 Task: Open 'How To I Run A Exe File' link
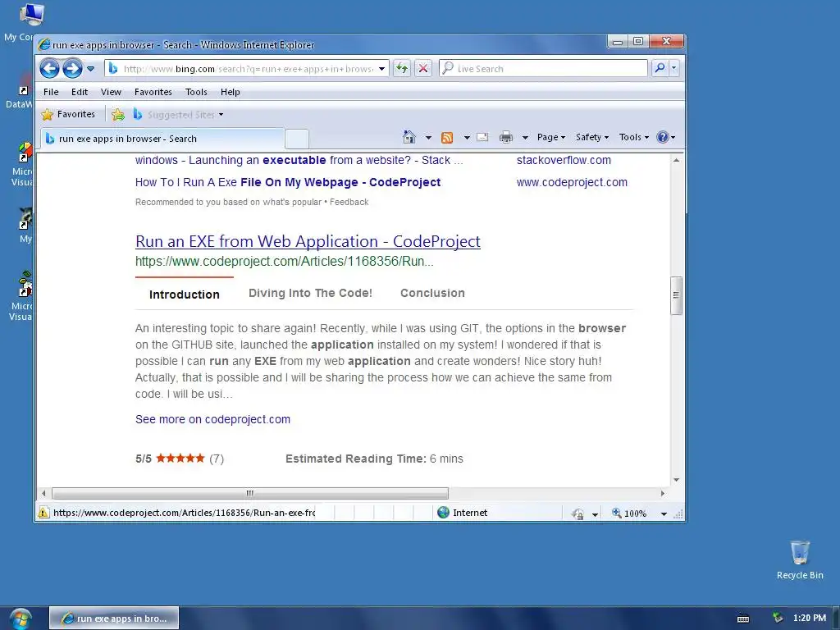coord(288,182)
